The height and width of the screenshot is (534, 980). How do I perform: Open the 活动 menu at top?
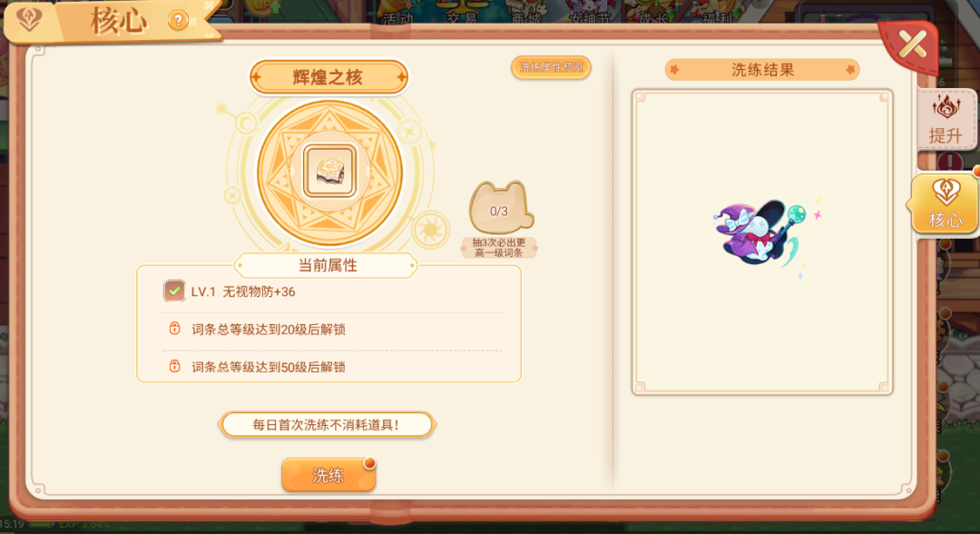398,17
